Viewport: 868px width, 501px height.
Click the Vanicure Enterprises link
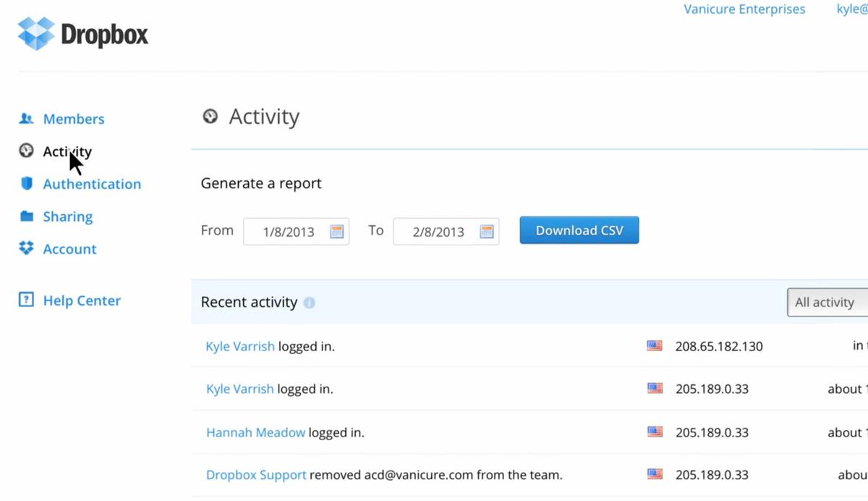(744, 9)
